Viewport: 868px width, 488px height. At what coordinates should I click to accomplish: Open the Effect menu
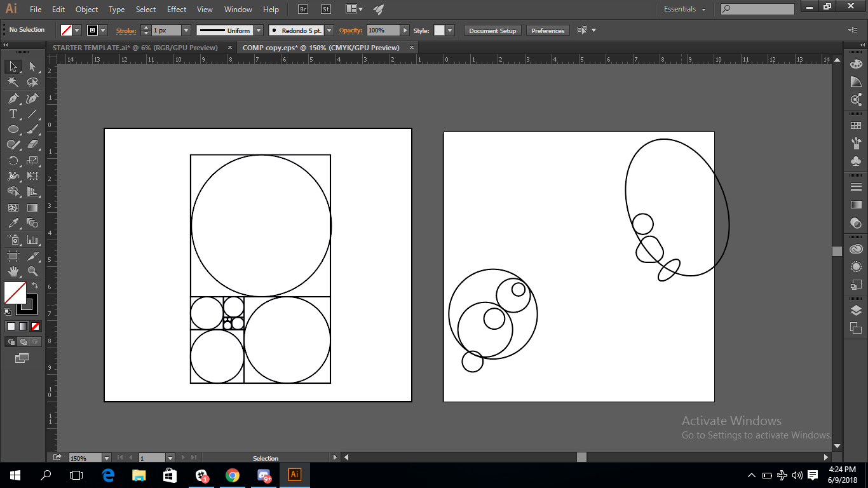click(x=177, y=10)
